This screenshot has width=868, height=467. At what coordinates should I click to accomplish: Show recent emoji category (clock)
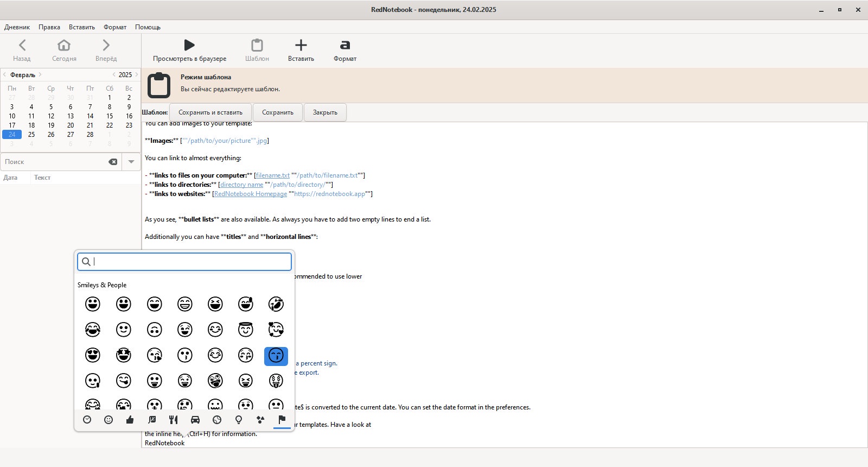click(x=87, y=420)
